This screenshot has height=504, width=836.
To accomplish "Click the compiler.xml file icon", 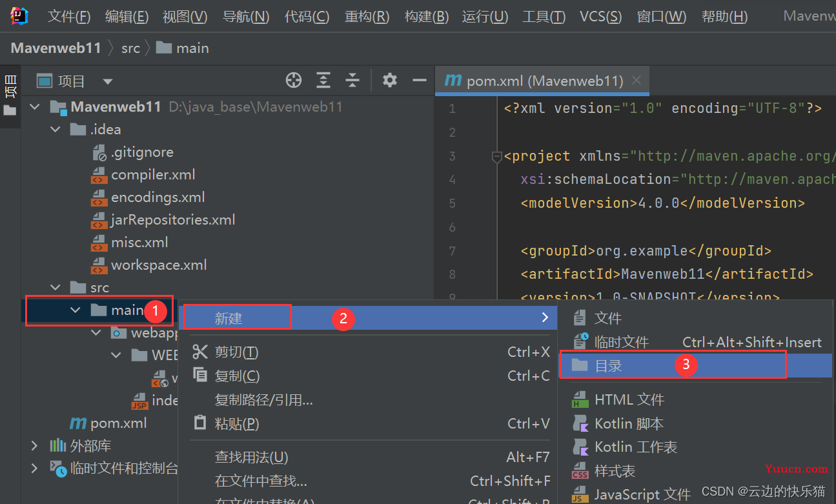I will point(99,175).
